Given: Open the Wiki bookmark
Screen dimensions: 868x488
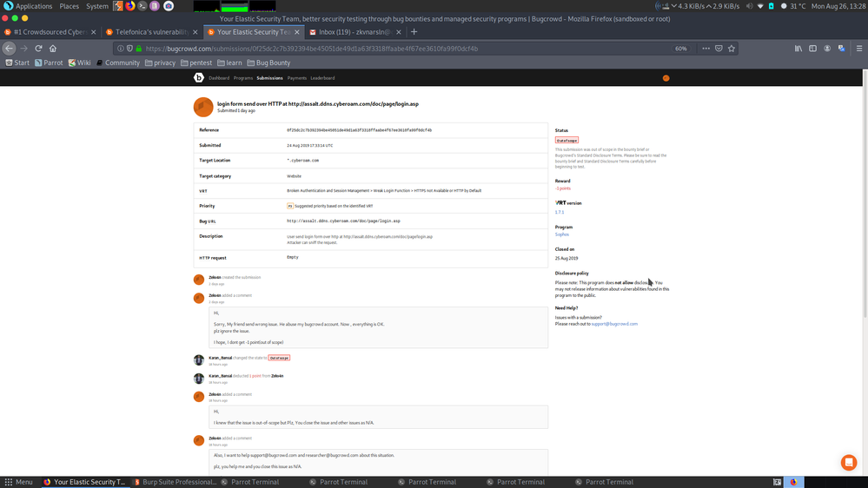Looking at the screenshot, I should (79, 63).
